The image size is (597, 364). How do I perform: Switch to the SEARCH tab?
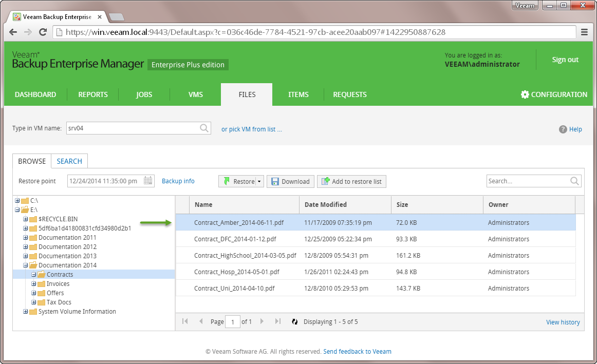pos(69,161)
